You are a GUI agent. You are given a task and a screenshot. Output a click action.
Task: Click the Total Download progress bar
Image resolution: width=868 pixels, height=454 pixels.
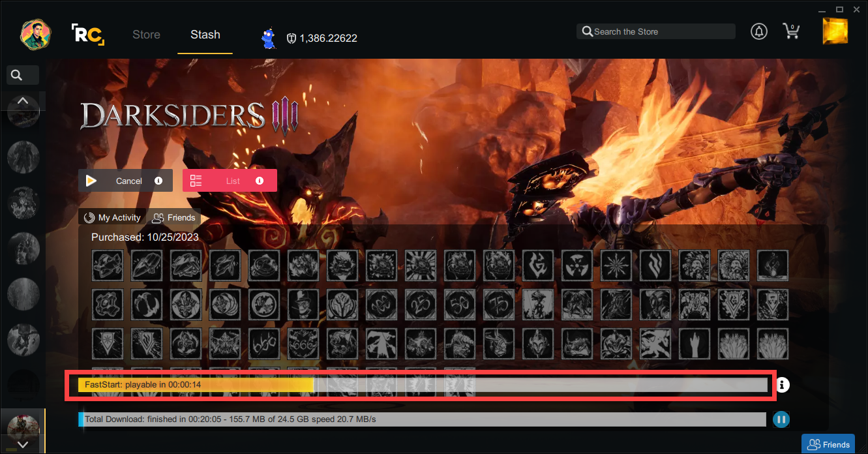[x=422, y=419]
